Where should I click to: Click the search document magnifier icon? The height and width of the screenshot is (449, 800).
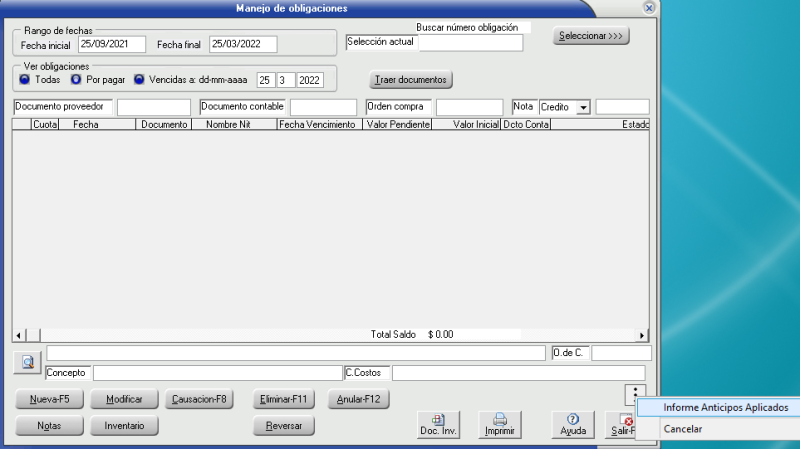click(28, 363)
